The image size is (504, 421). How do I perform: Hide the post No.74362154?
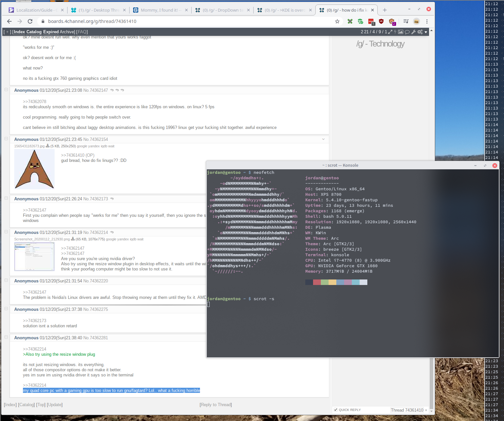click(x=6, y=139)
